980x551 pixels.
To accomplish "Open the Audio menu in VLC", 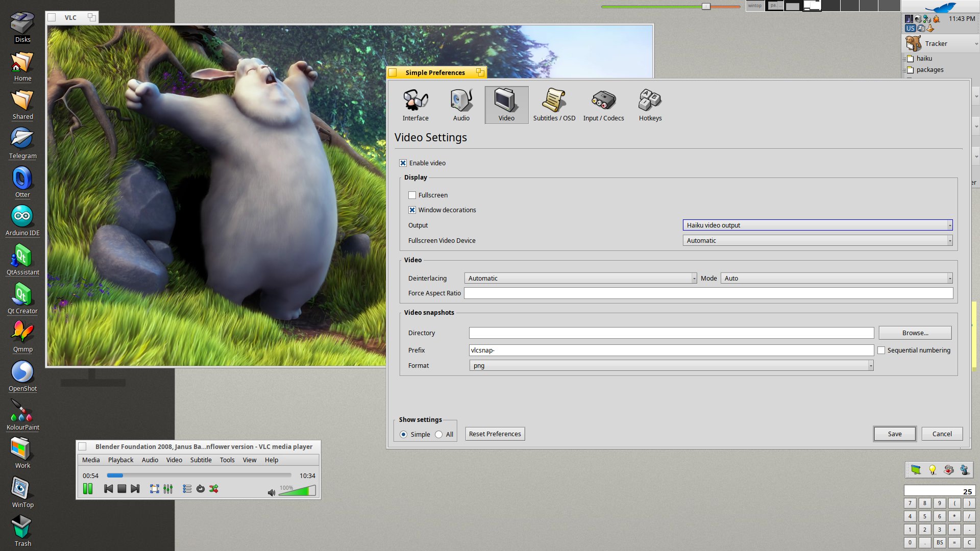I will 150,460.
